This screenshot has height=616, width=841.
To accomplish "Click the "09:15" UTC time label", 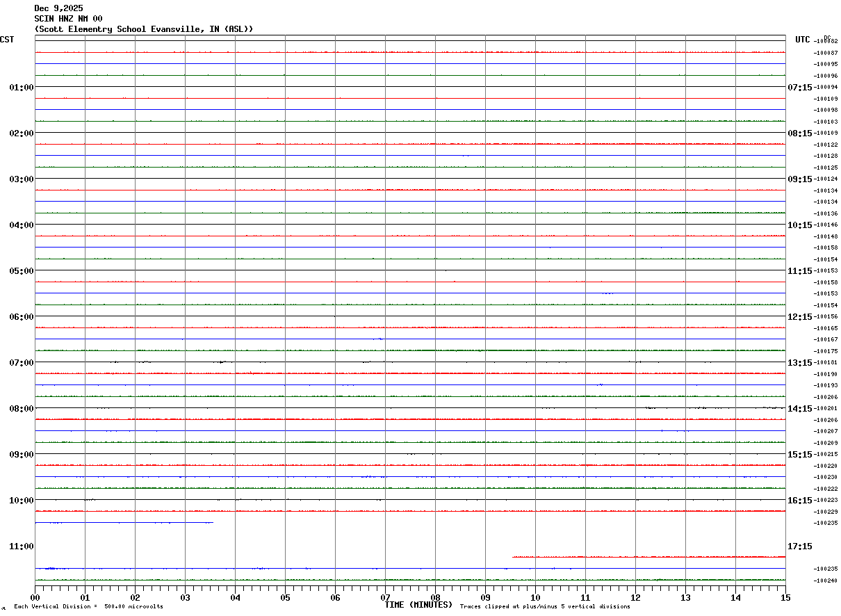I will coord(800,179).
